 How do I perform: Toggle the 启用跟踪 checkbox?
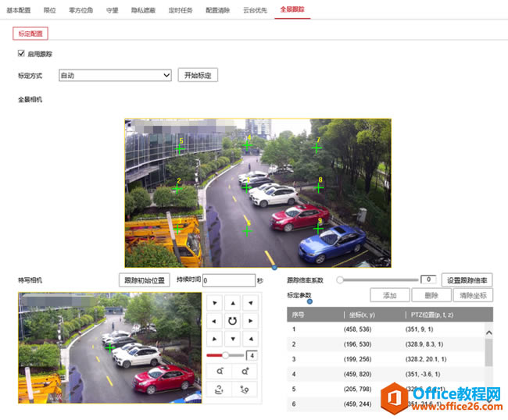click(x=21, y=53)
